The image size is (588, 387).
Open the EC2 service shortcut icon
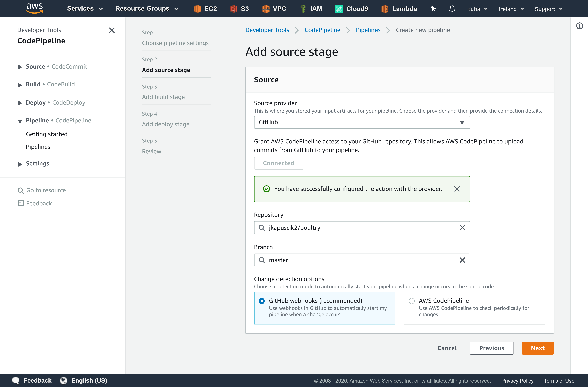point(197,9)
